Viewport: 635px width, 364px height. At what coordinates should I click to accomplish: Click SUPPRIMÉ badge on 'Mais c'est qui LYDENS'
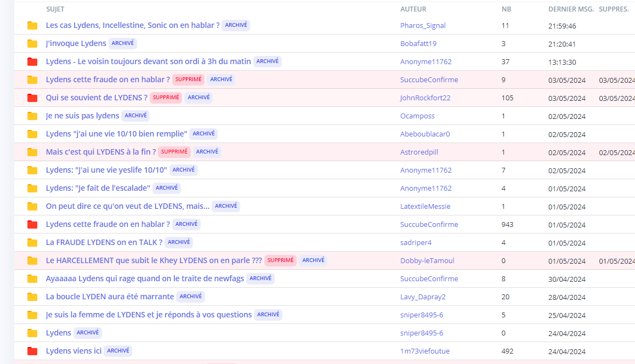click(x=174, y=152)
